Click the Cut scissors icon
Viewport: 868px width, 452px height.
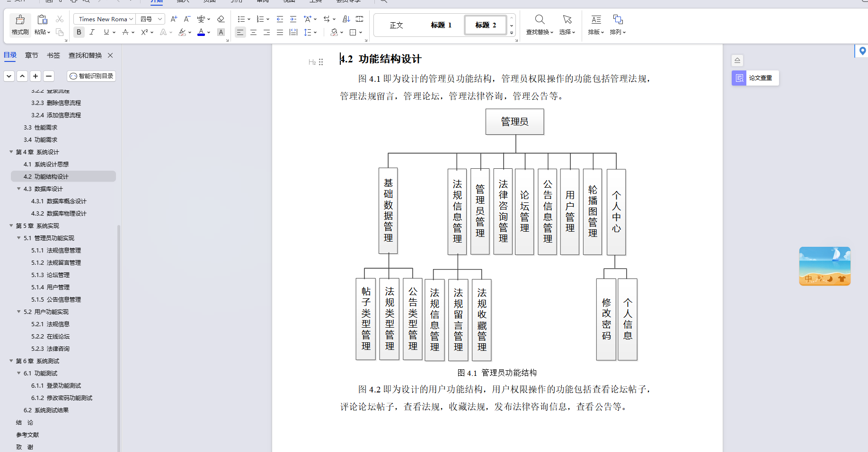click(60, 18)
